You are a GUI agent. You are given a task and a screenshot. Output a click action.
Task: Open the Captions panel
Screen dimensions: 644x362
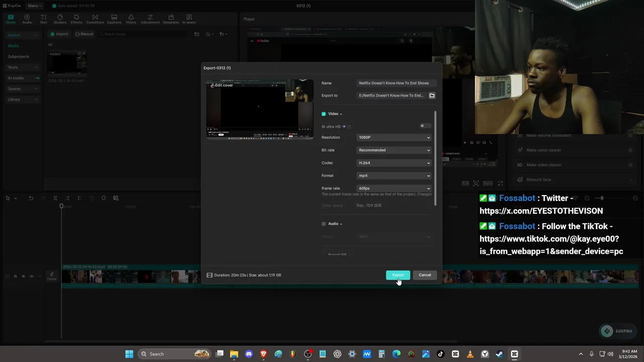114,19
